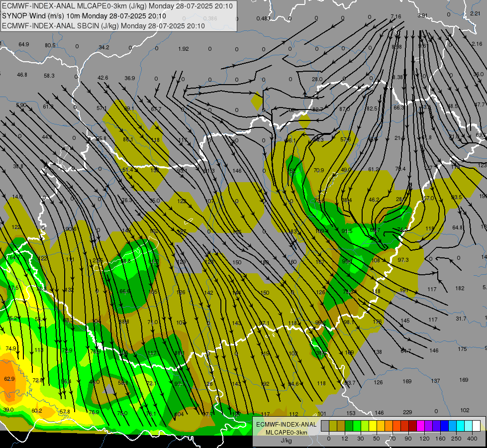The height and width of the screenshot is (448, 487).
Task: Click the '30' tick label on color scale
Action: click(361, 439)
